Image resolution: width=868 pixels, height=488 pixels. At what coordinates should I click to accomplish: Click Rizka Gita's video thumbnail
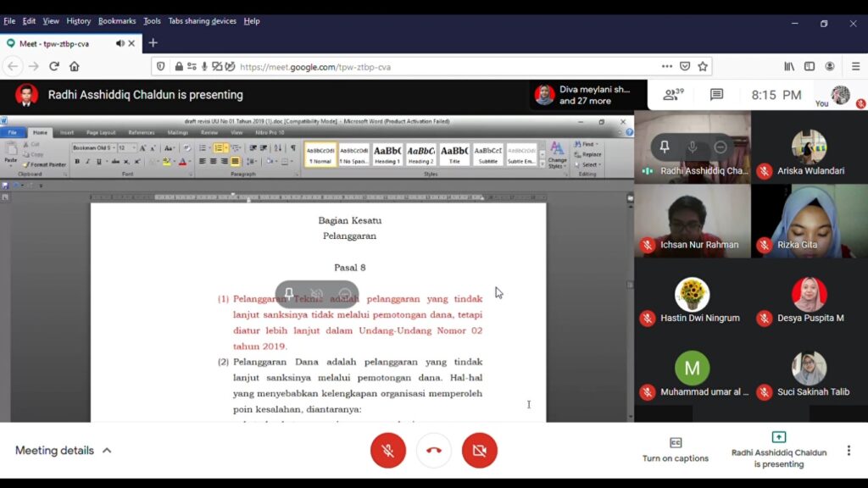click(809, 221)
